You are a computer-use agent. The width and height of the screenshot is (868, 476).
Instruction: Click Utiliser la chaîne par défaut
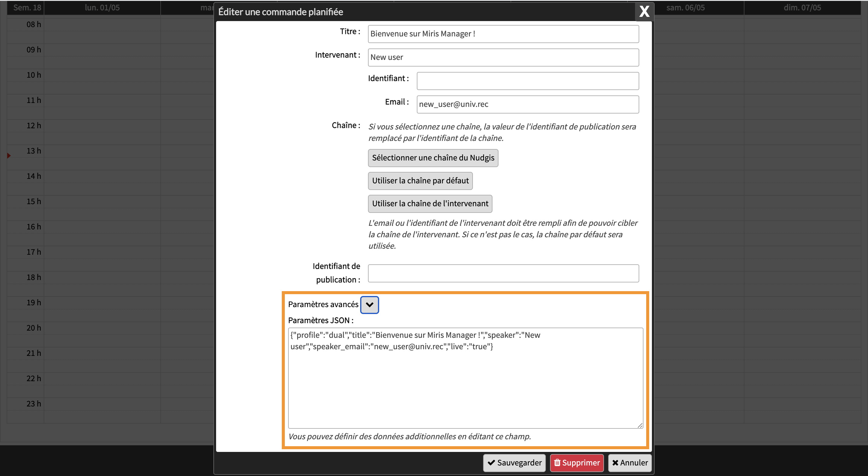(420, 181)
